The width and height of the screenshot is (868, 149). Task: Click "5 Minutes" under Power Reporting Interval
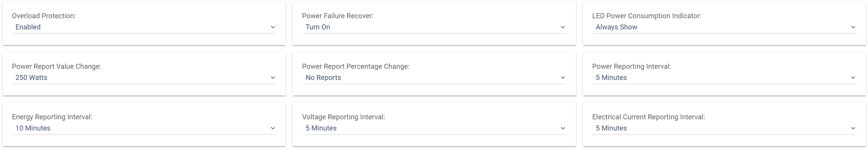pyautogui.click(x=611, y=78)
